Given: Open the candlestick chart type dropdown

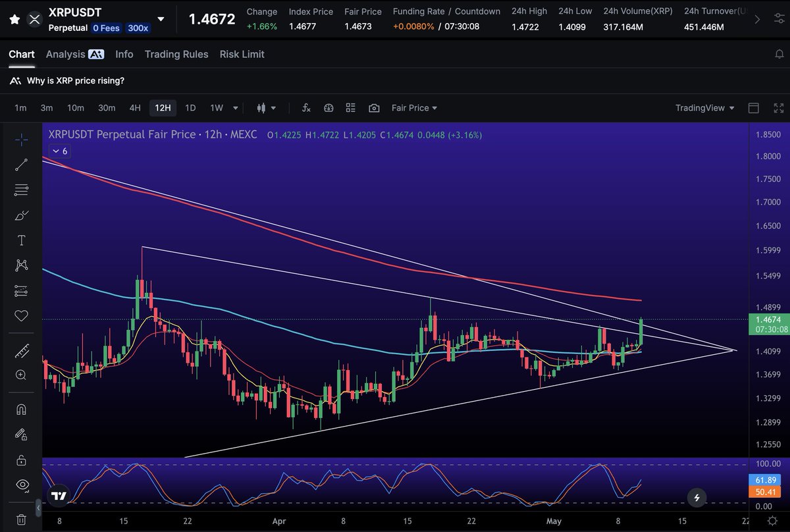Looking at the screenshot, I should click(x=267, y=108).
